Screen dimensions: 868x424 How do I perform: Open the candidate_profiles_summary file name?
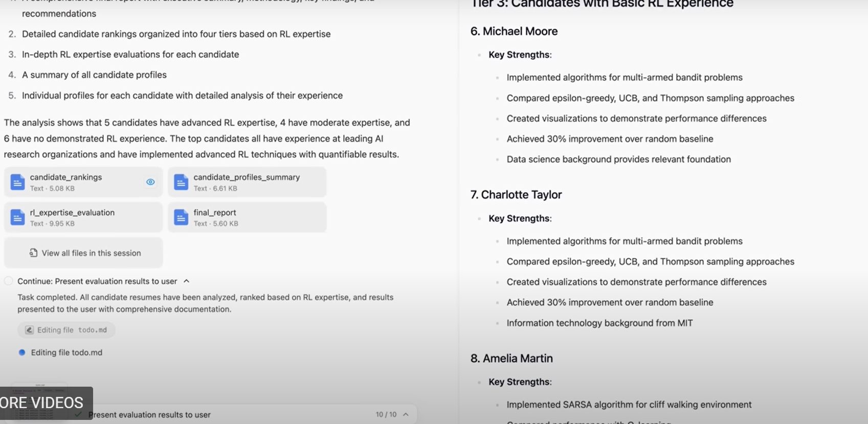(x=247, y=177)
